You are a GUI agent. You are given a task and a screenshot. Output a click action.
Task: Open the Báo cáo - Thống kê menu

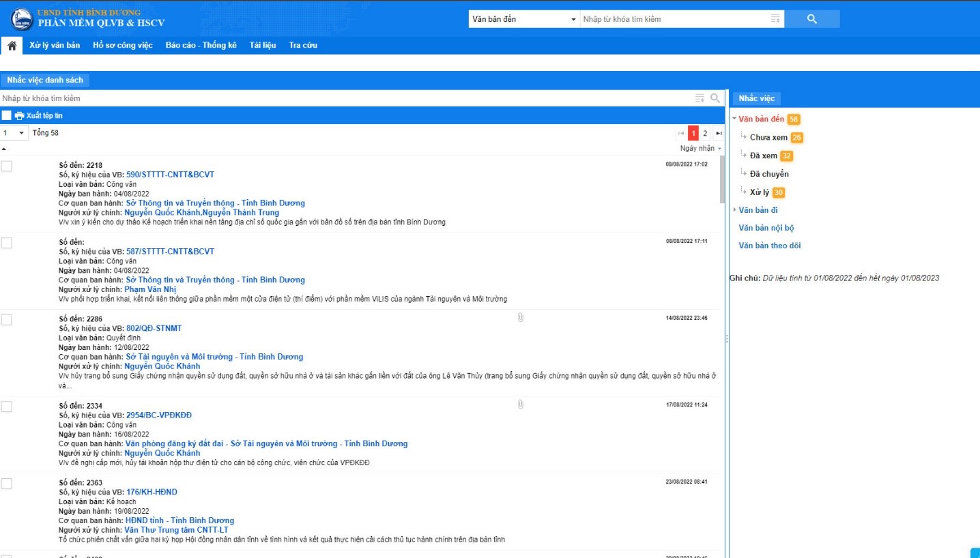[x=201, y=46]
